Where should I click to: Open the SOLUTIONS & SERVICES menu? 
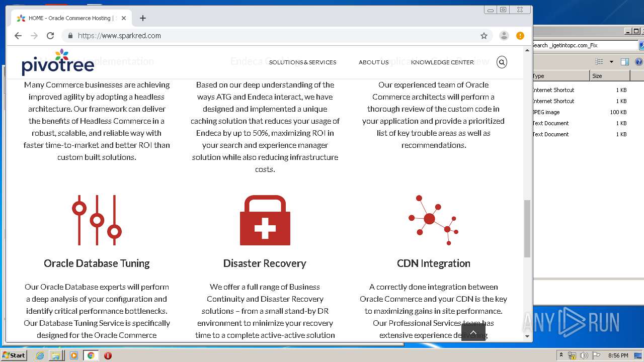tap(302, 62)
